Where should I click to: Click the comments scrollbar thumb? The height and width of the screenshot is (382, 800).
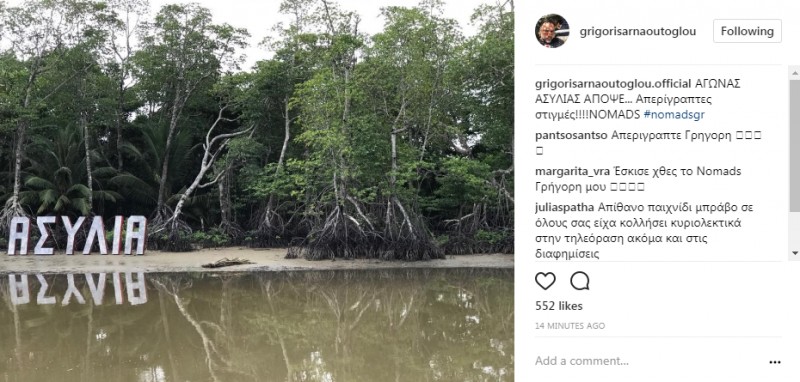(794, 145)
